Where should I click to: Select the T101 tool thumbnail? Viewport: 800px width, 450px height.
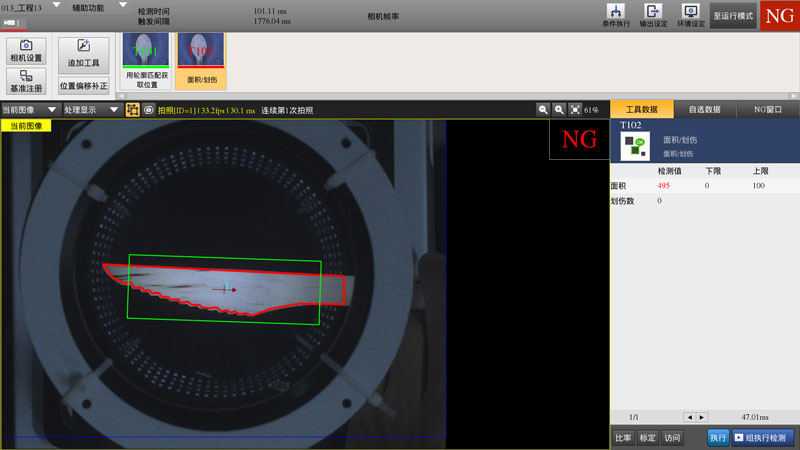click(x=145, y=59)
